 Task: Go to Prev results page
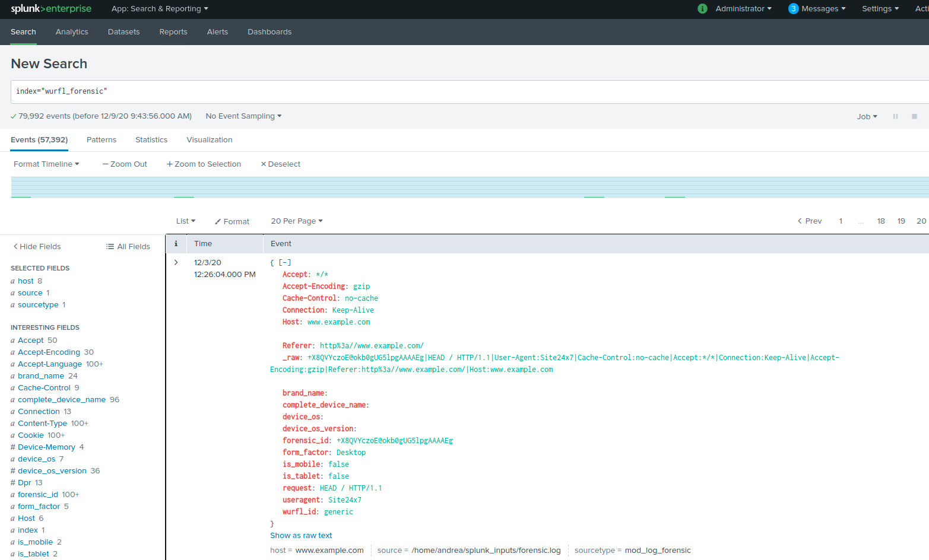pyautogui.click(x=810, y=221)
